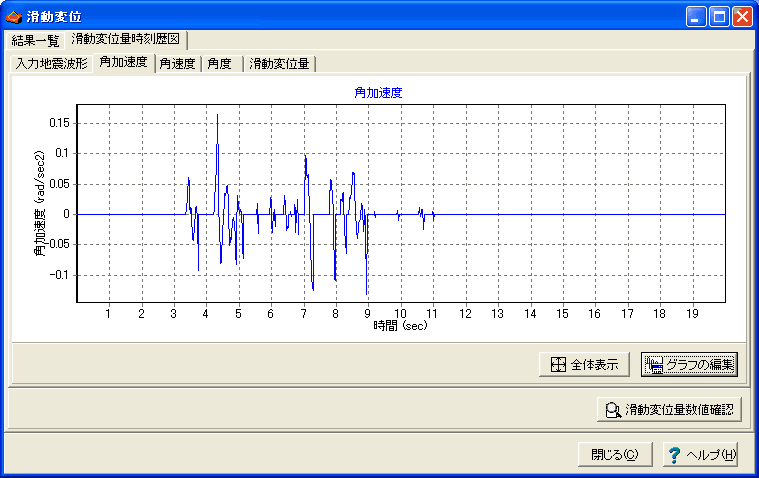Image resolution: width=759 pixels, height=478 pixels.
Task: Click the waveform peak near 7 seconds
Action: 305,156
